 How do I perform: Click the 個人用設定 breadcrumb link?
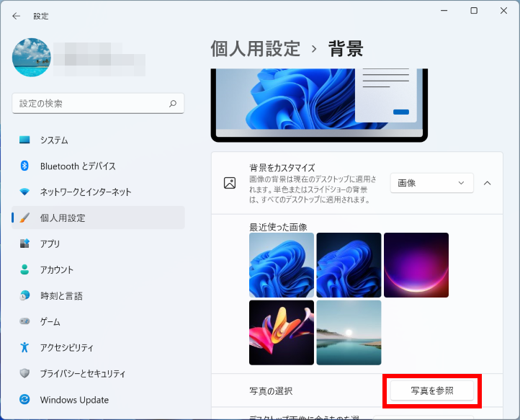coord(256,49)
